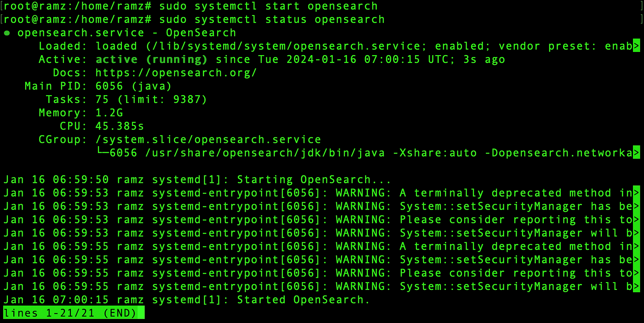This screenshot has width=644, height=323.
Task: Click the 'since Tue 2024-01-16 07:00:15 UTC' timestamp
Action: click(x=335, y=60)
